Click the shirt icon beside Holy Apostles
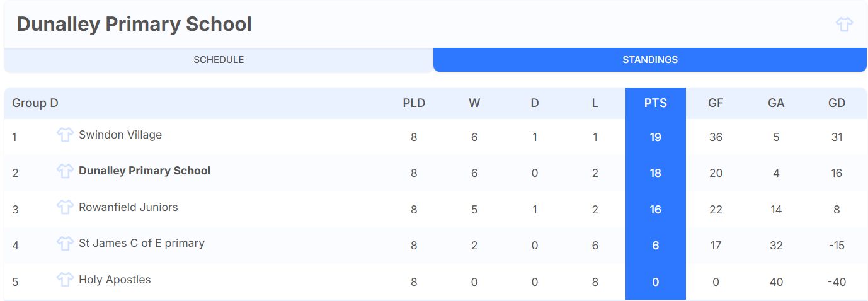This screenshot has width=868, height=301. point(66,280)
